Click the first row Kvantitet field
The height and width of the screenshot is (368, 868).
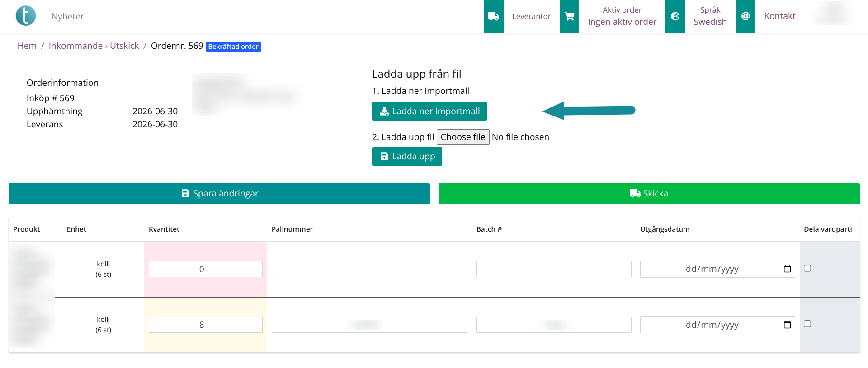point(206,269)
